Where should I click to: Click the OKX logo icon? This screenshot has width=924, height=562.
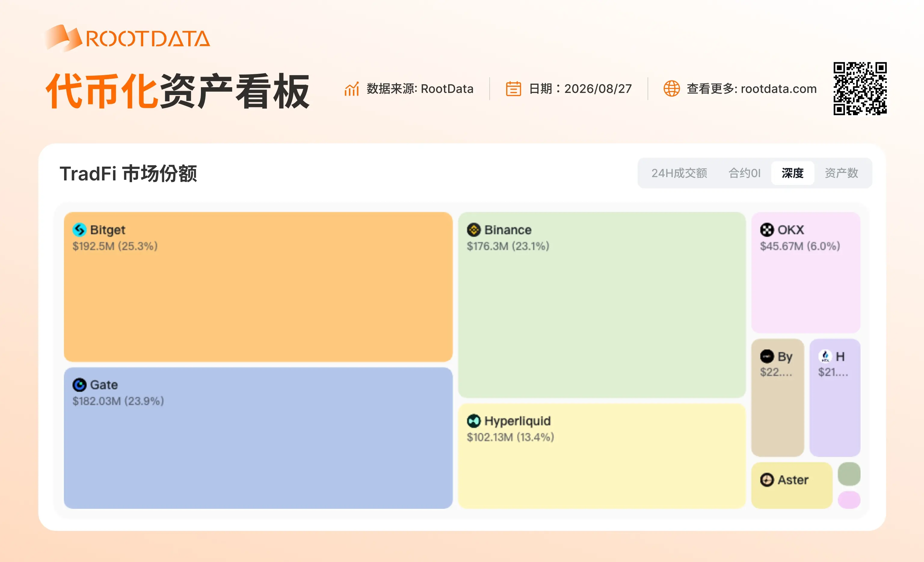767,229
